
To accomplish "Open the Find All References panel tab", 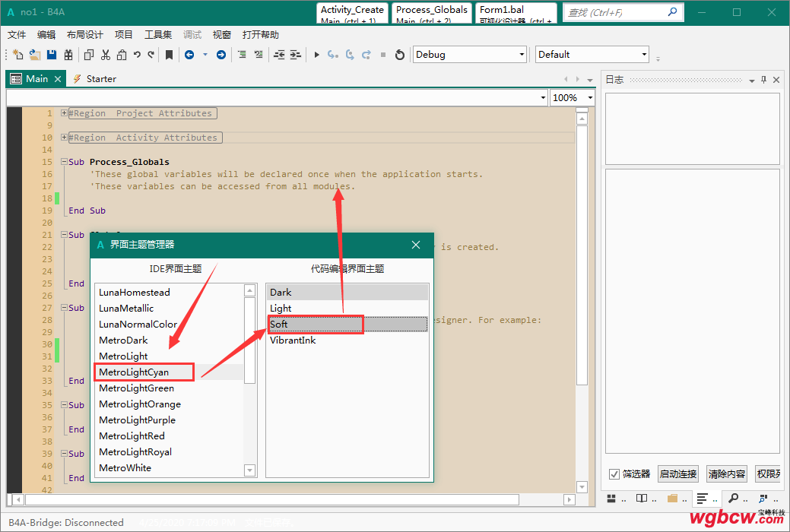I will pos(763,499).
